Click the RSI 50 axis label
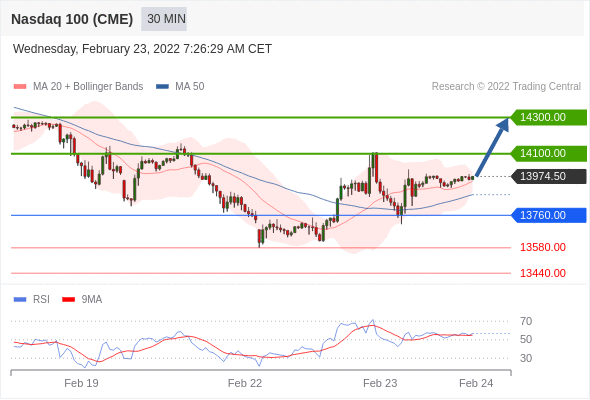 tap(526, 339)
